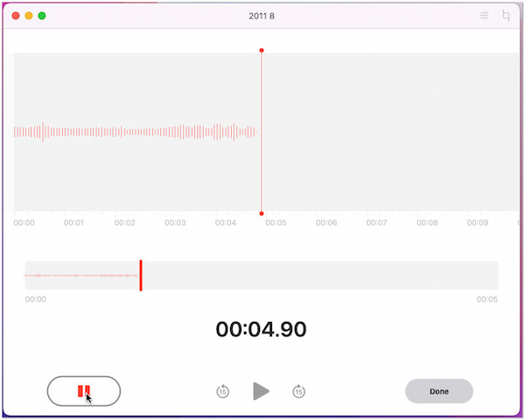Select the trim recording icon
525x420 pixels.
point(507,16)
